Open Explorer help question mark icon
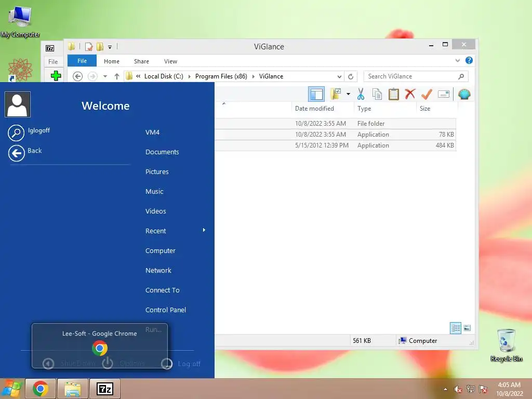 (469, 60)
